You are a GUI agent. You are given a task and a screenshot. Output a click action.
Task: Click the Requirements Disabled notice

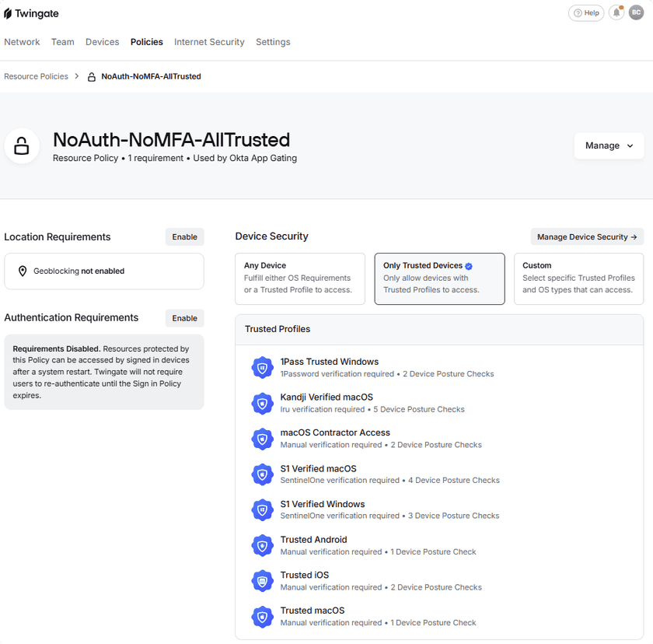click(x=104, y=372)
